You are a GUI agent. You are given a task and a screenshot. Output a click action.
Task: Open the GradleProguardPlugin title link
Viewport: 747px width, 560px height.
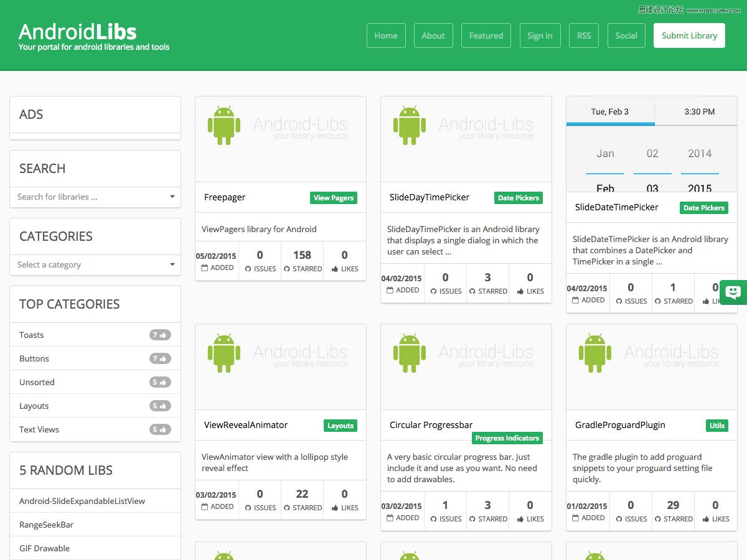tap(620, 425)
